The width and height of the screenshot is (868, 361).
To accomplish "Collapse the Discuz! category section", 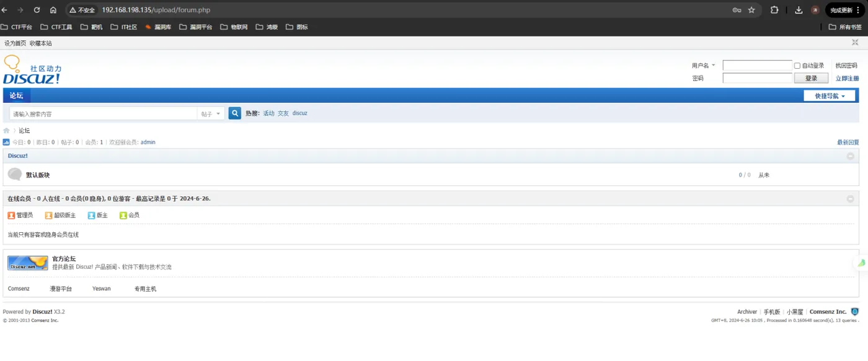I will 851,156.
